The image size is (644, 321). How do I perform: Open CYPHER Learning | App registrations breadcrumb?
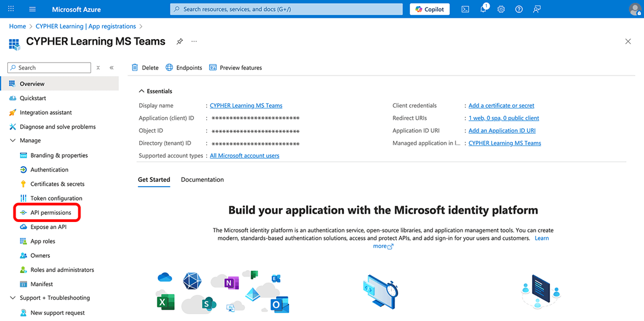86,26
